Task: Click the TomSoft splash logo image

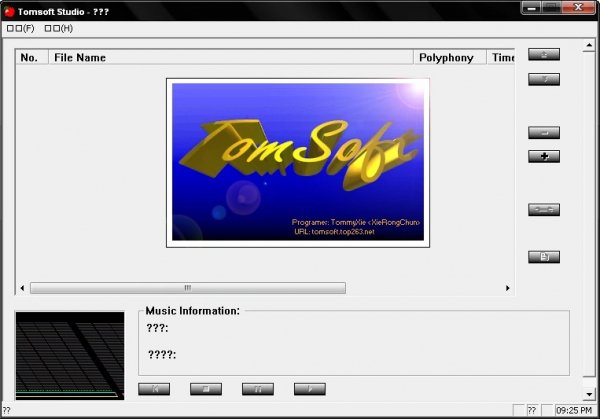Action: (298, 163)
